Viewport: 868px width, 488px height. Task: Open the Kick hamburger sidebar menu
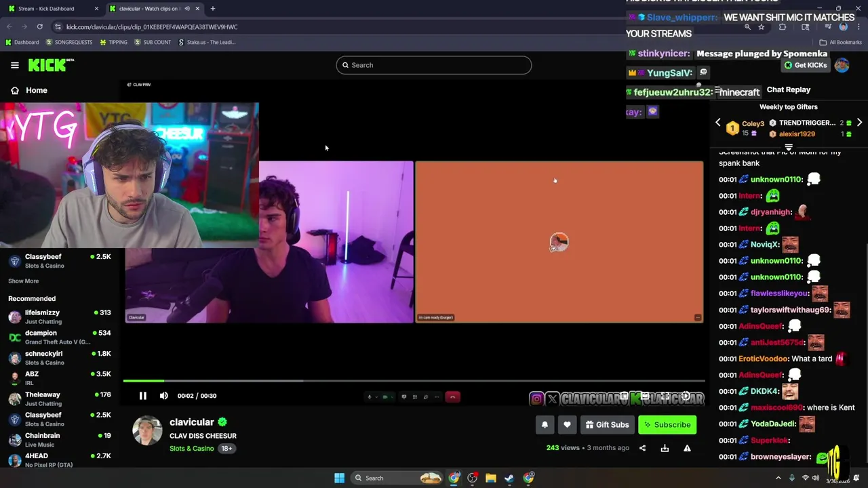(15, 65)
